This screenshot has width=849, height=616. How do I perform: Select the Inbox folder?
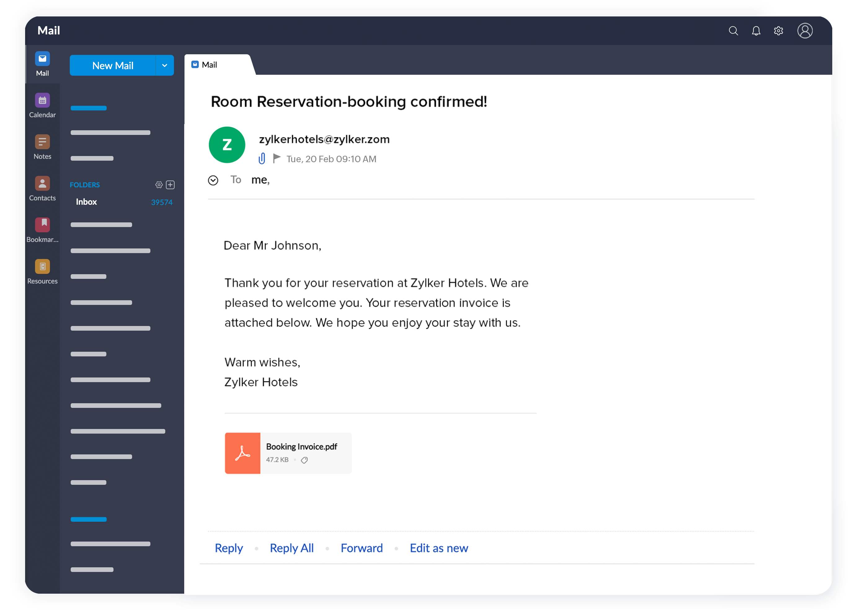point(87,202)
